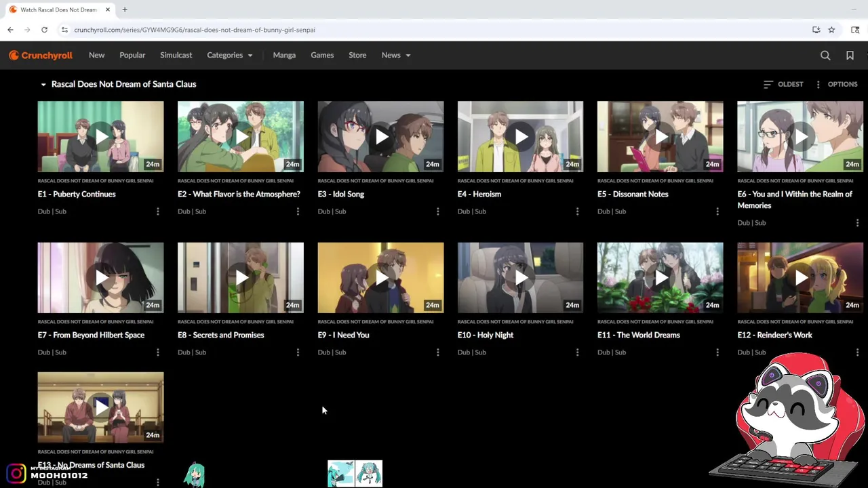Expand the Categories dropdown
This screenshot has height=488, width=868.
pos(231,56)
